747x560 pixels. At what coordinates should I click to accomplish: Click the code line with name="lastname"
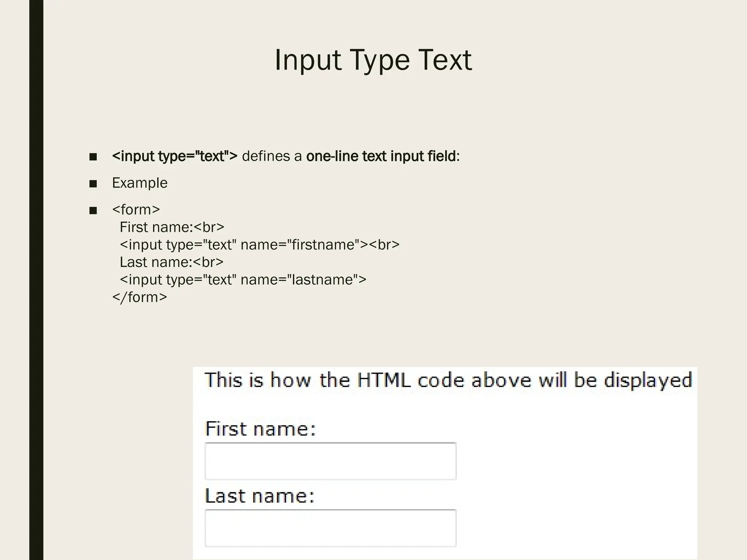[243, 280]
